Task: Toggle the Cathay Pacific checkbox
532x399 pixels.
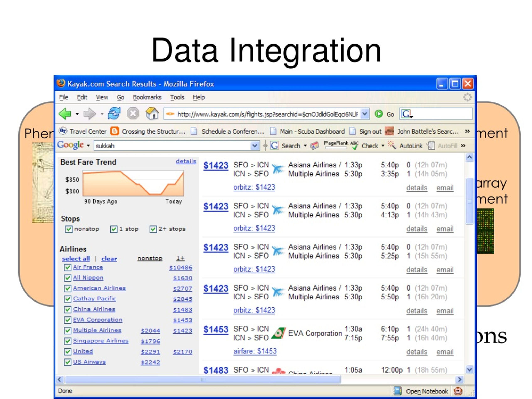Action: (68, 299)
